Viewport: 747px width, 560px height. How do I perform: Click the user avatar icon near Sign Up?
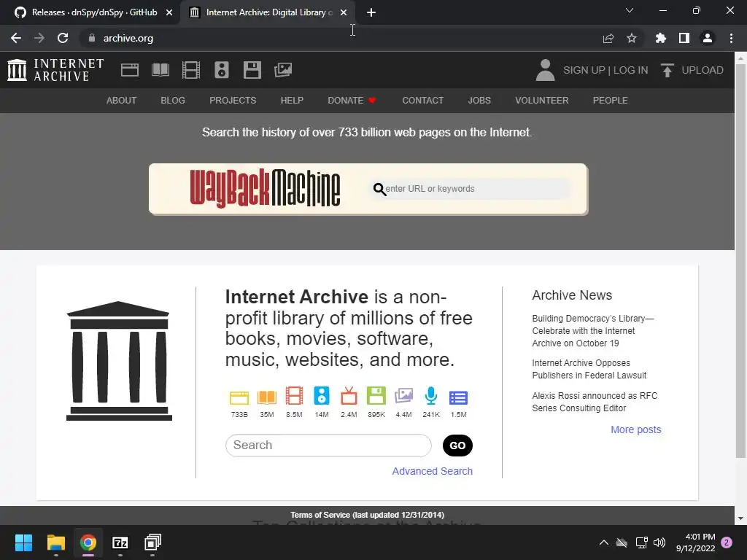point(546,70)
